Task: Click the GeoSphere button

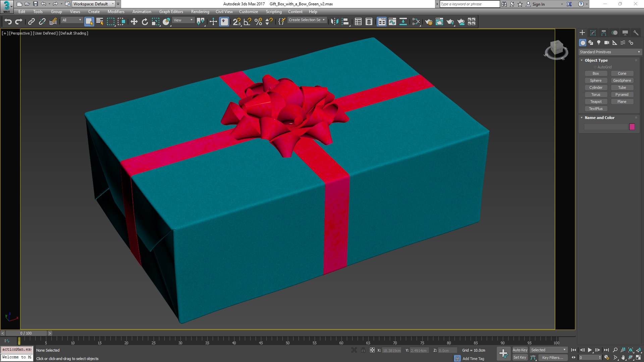Action: click(x=622, y=80)
